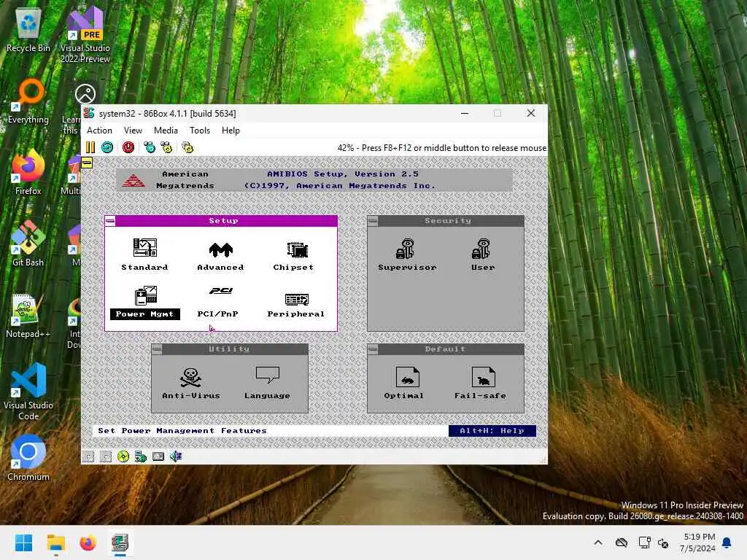The image size is (747, 560).
Task: Click the network status bar icon
Action: (141, 456)
